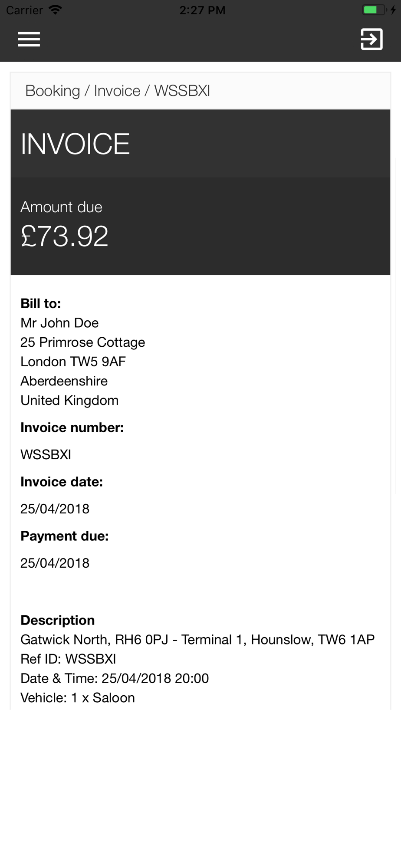This screenshot has height=868, width=401.
Task: Tap the 25 Primrose Cottage address line
Action: [x=82, y=342]
